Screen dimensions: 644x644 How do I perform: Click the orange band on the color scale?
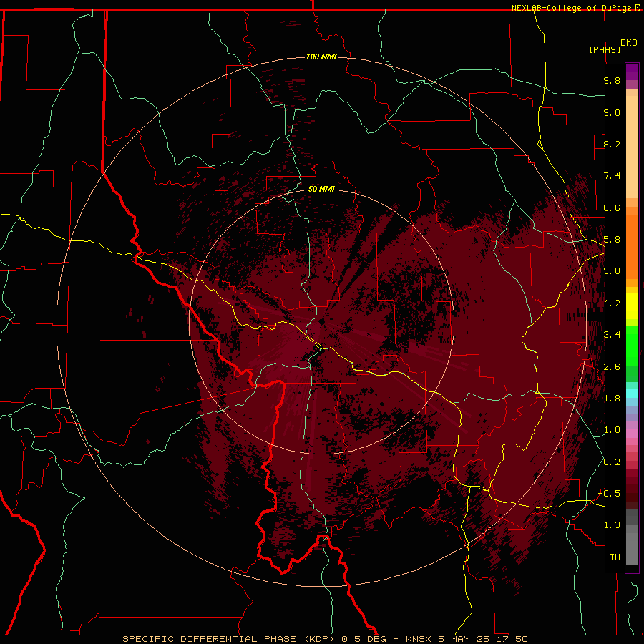[x=632, y=246]
